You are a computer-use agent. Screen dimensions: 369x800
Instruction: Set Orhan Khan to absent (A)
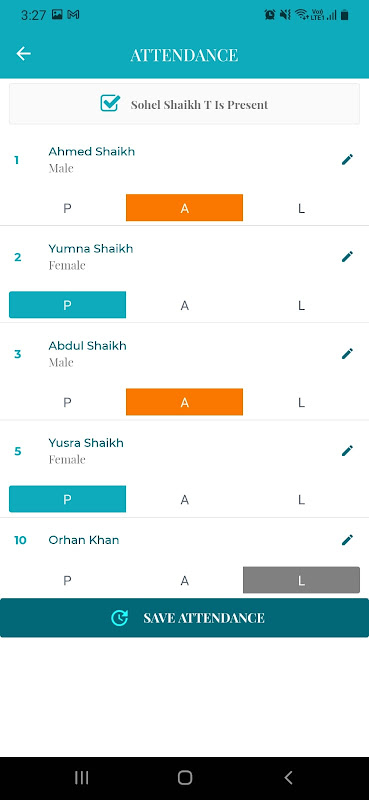point(184,580)
